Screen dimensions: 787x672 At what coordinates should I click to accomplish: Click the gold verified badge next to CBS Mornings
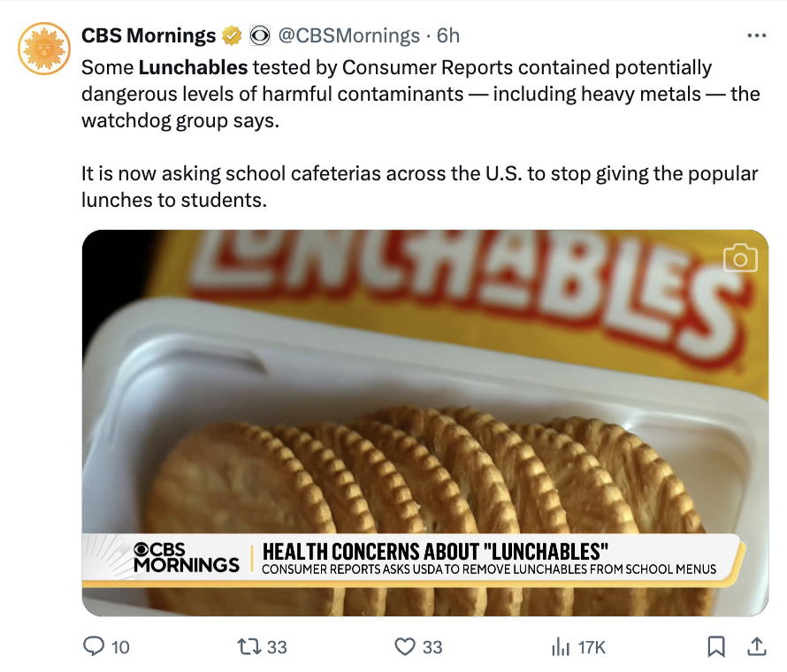click(232, 35)
